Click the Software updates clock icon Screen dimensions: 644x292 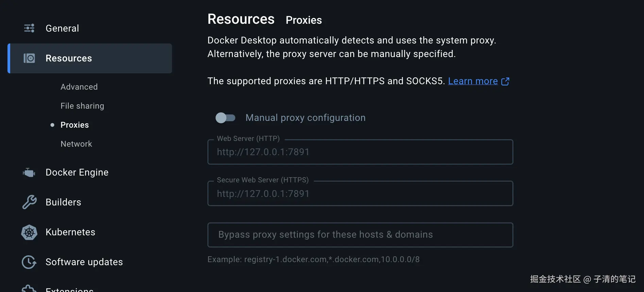point(29,262)
